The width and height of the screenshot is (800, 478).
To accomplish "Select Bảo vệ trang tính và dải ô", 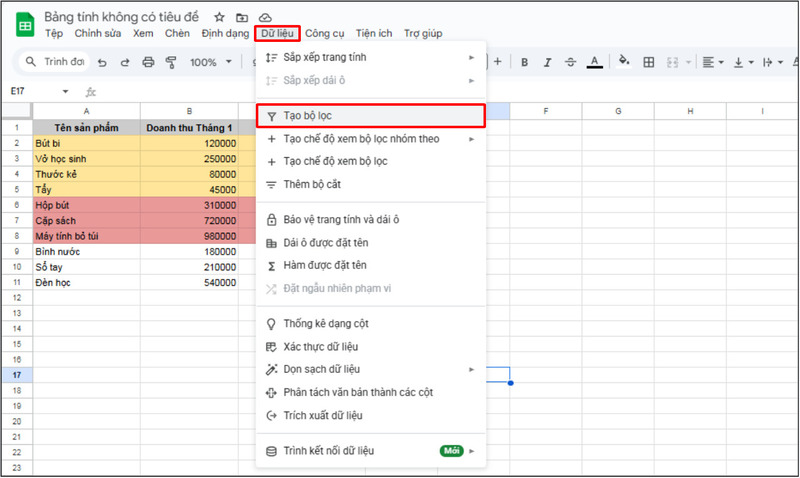I will click(x=371, y=220).
